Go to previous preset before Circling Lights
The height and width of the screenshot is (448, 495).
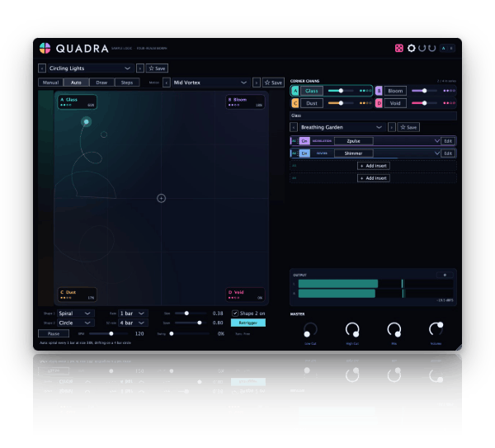click(42, 68)
